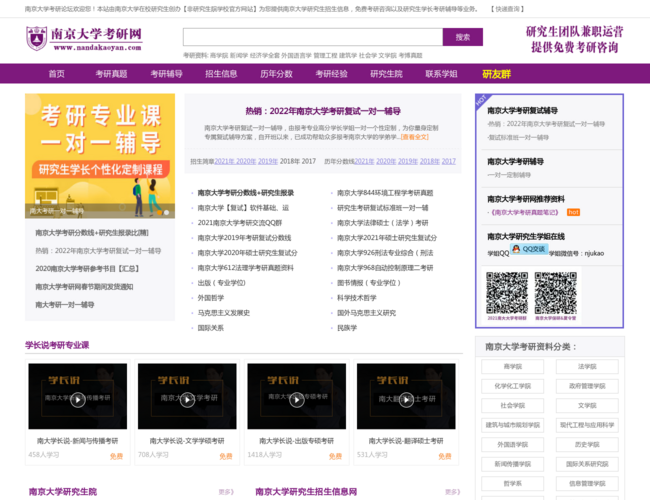Select the 商学院 category button
This screenshot has height=500, width=650.
click(512, 367)
